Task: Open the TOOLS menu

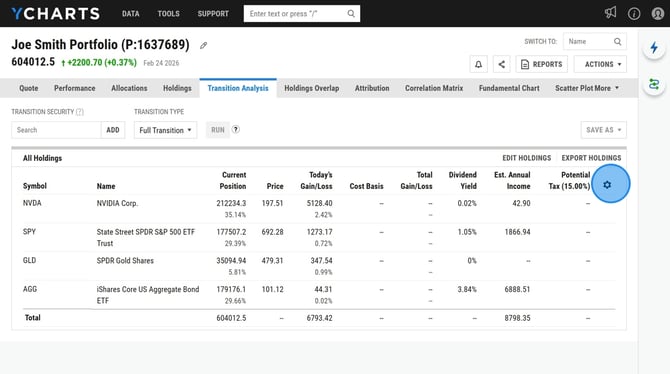Action: 168,14
